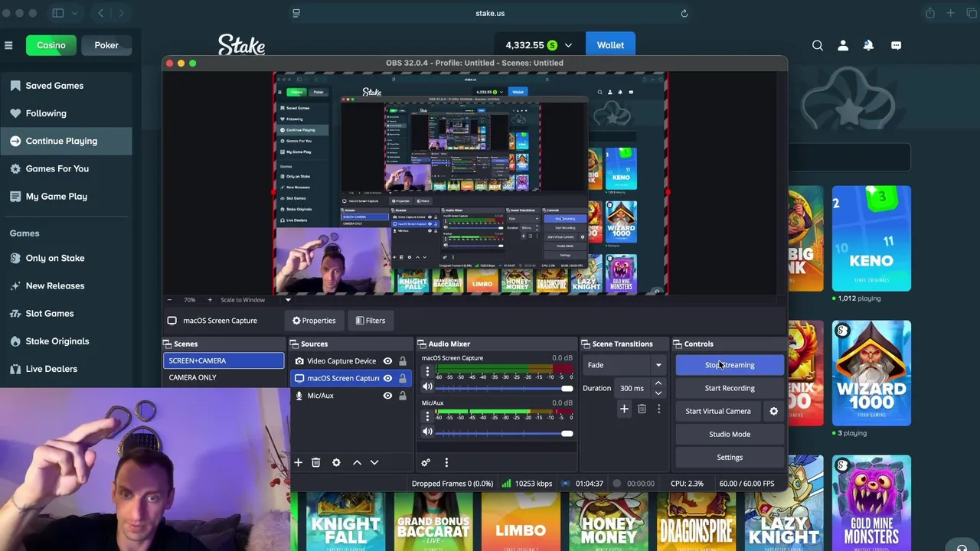This screenshot has width=980, height=551.
Task: Open the Stake Wallet
Action: click(x=610, y=45)
